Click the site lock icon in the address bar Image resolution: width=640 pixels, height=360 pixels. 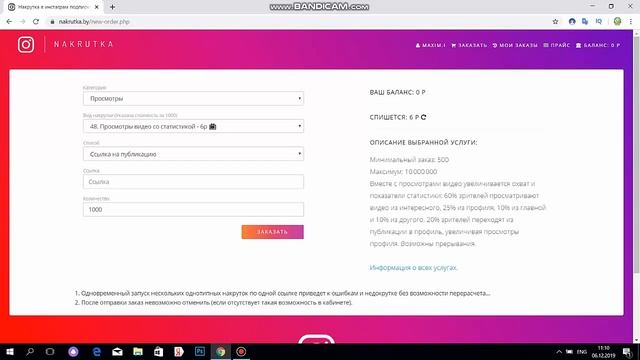click(52, 22)
